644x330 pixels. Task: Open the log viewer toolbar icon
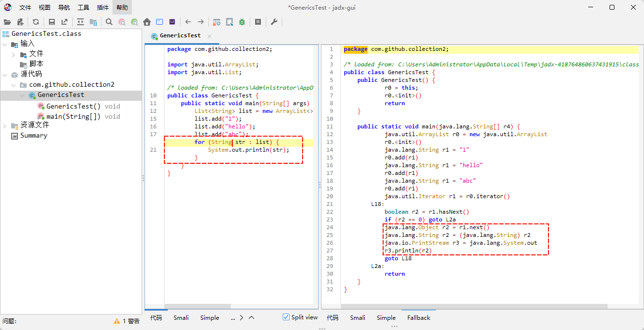click(258, 22)
